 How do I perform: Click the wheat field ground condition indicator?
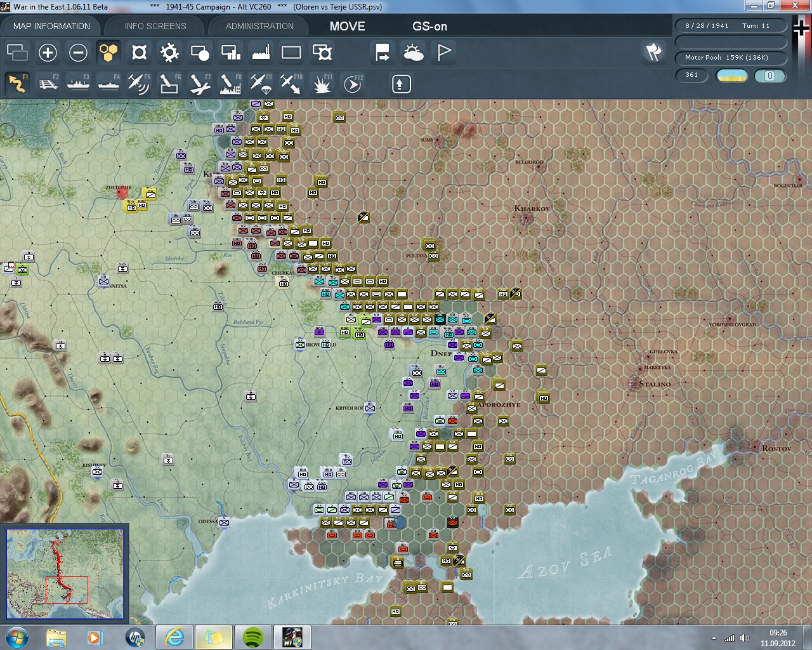(x=731, y=76)
